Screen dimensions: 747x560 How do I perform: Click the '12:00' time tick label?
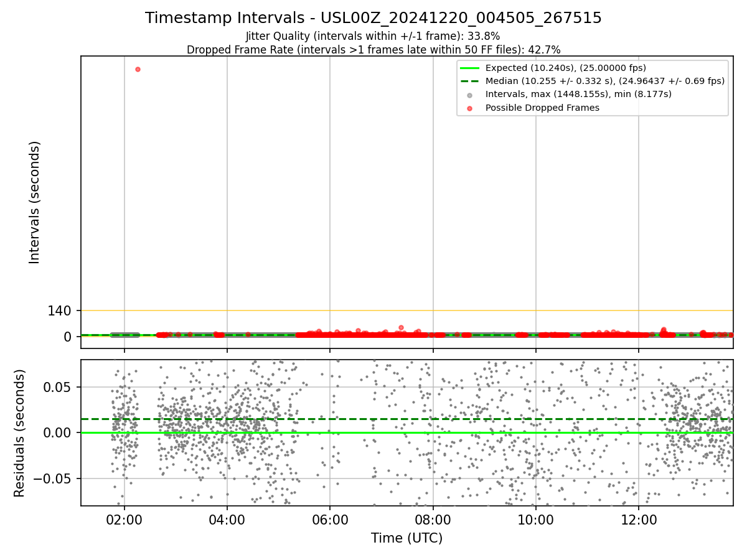tap(639, 519)
